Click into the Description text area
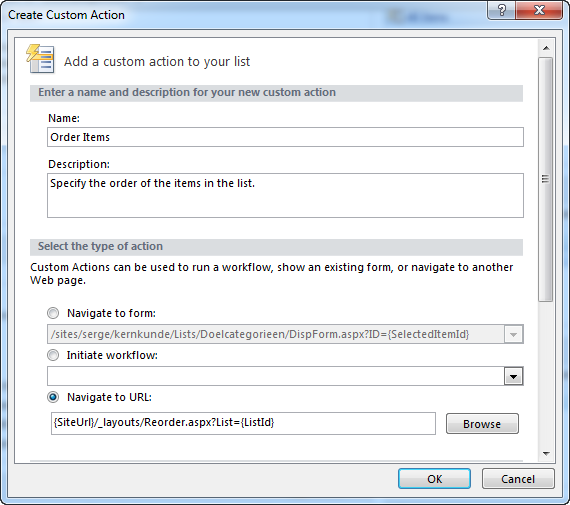 [285, 196]
